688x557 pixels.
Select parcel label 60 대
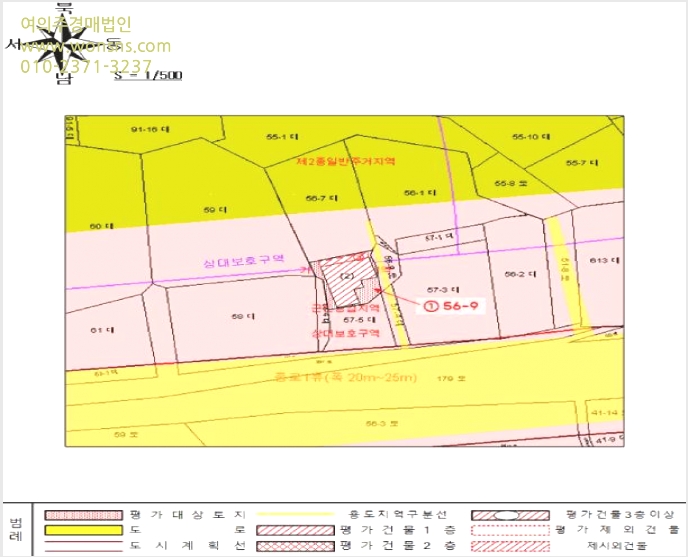[101, 226]
